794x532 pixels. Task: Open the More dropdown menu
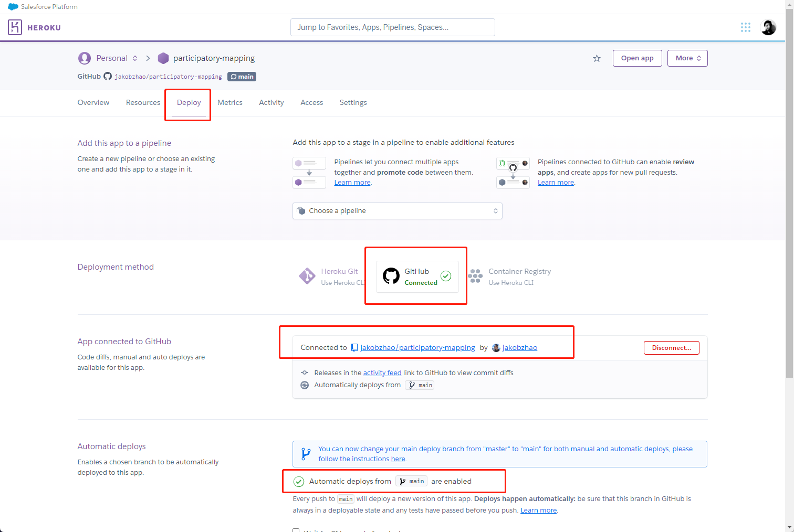(x=687, y=58)
